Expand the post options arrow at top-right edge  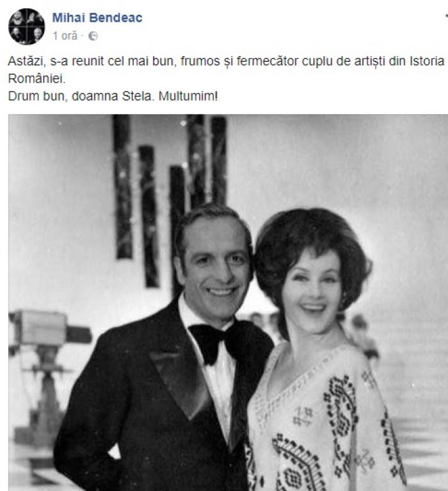(x=447, y=16)
